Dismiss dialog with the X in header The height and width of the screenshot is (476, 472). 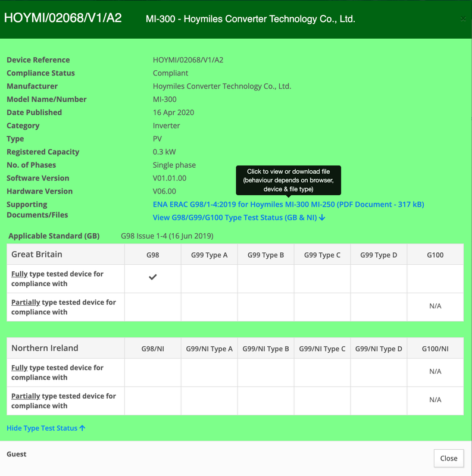coord(463,19)
